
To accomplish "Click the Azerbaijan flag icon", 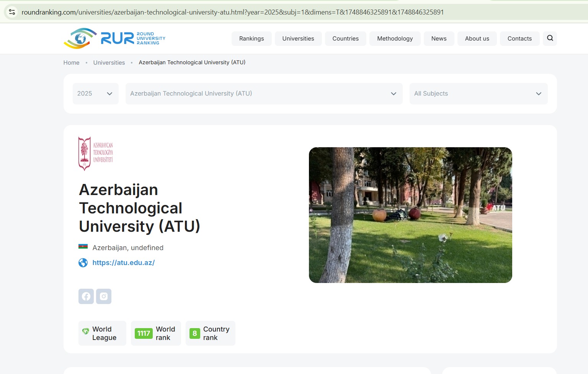I will coord(83,247).
